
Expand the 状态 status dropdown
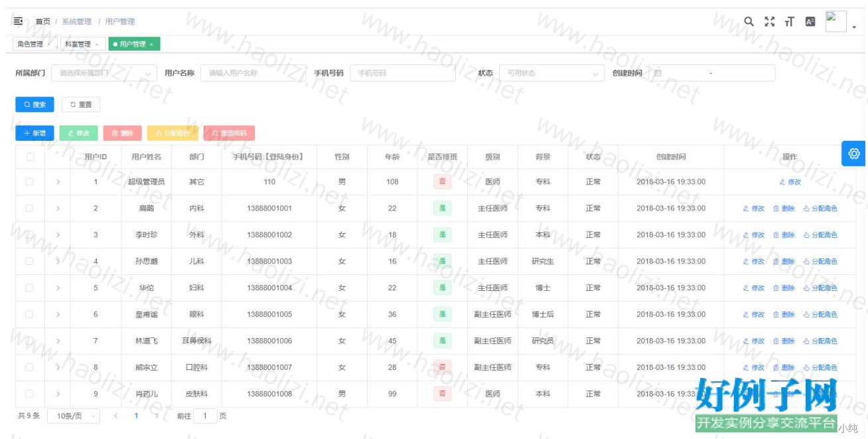551,73
